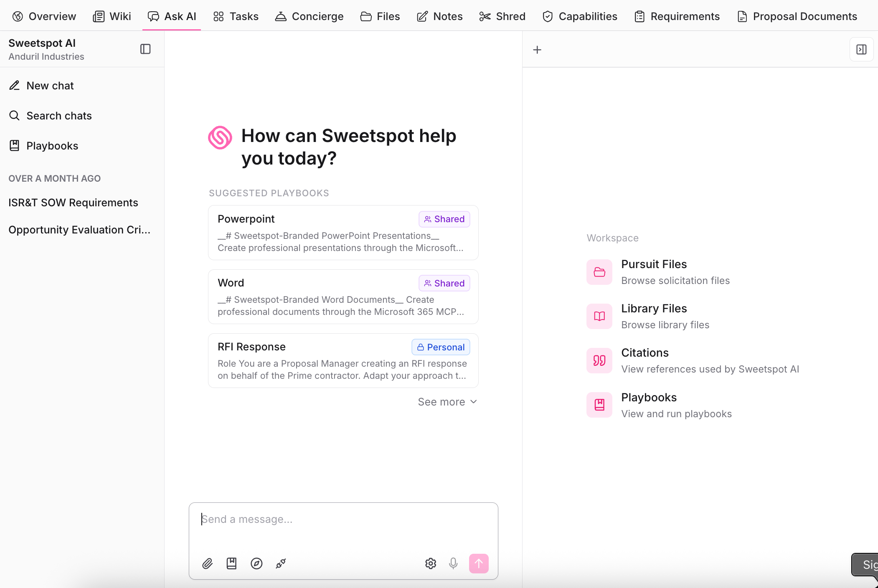Go to the Tasks tab
878x588 pixels.
pos(236,16)
